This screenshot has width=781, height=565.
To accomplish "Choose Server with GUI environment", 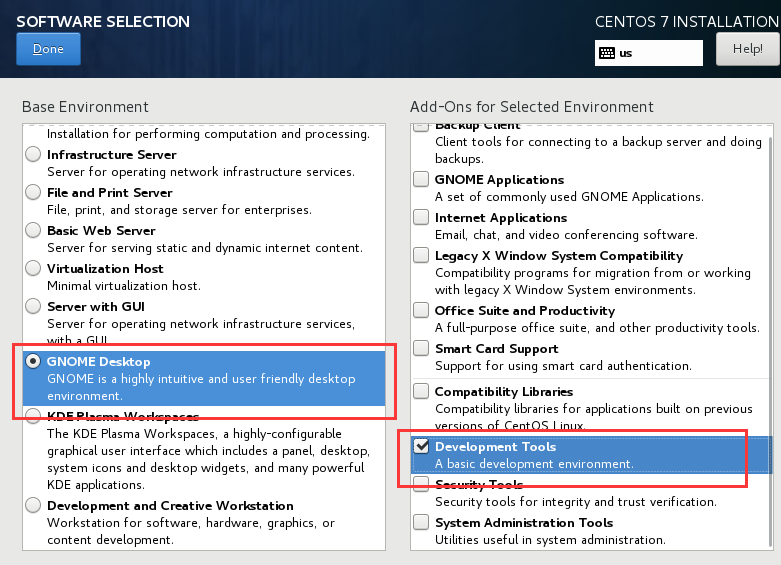I will tap(33, 306).
